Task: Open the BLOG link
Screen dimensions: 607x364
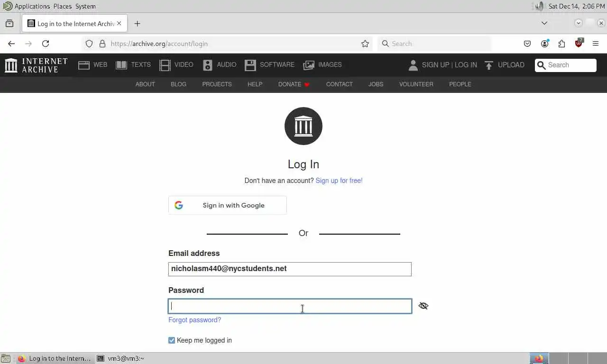Action: pyautogui.click(x=178, y=84)
